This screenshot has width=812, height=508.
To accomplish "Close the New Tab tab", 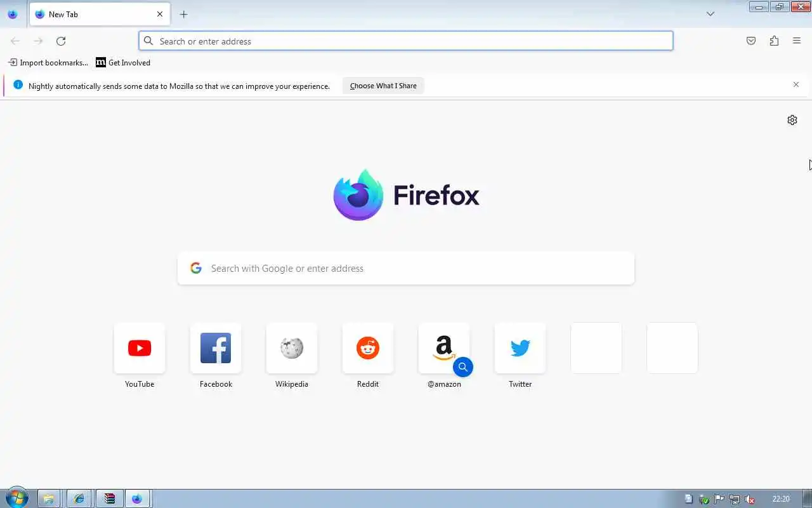I will [x=160, y=14].
